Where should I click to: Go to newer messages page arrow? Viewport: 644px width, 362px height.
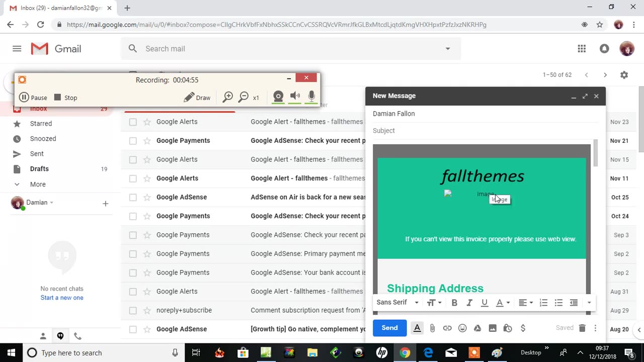click(x=586, y=75)
